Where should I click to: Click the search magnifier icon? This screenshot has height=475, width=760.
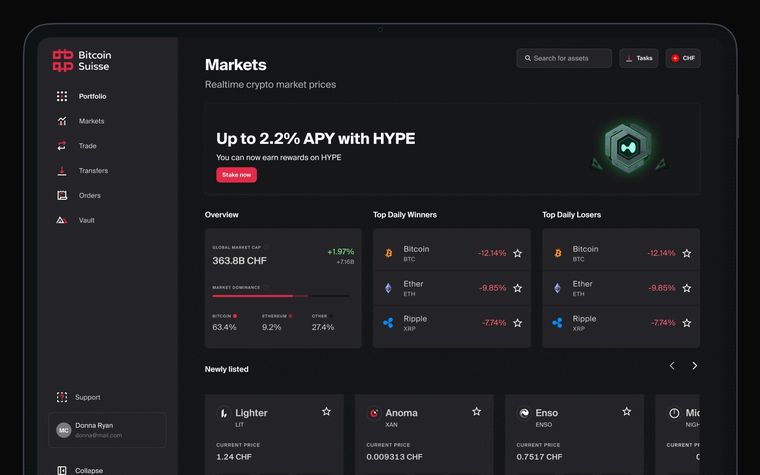[527, 58]
